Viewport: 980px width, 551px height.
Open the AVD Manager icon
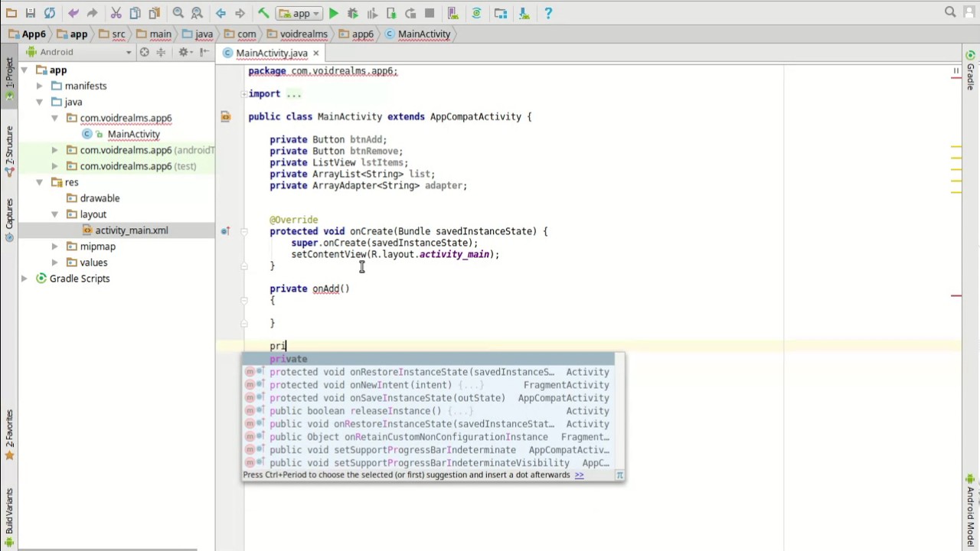pyautogui.click(x=453, y=13)
